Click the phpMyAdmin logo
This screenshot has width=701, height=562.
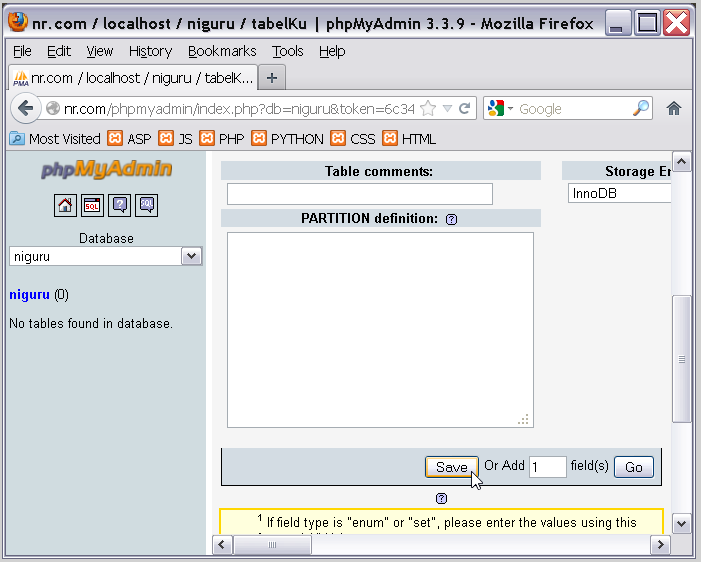pyautogui.click(x=106, y=169)
